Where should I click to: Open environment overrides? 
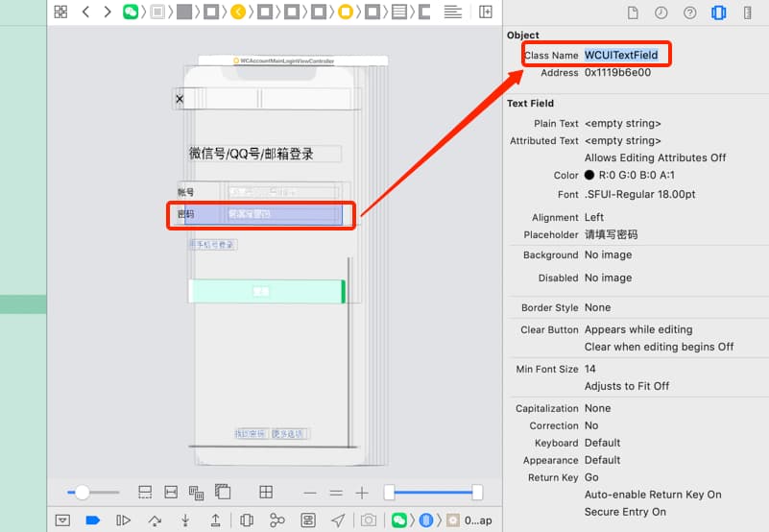(x=308, y=520)
